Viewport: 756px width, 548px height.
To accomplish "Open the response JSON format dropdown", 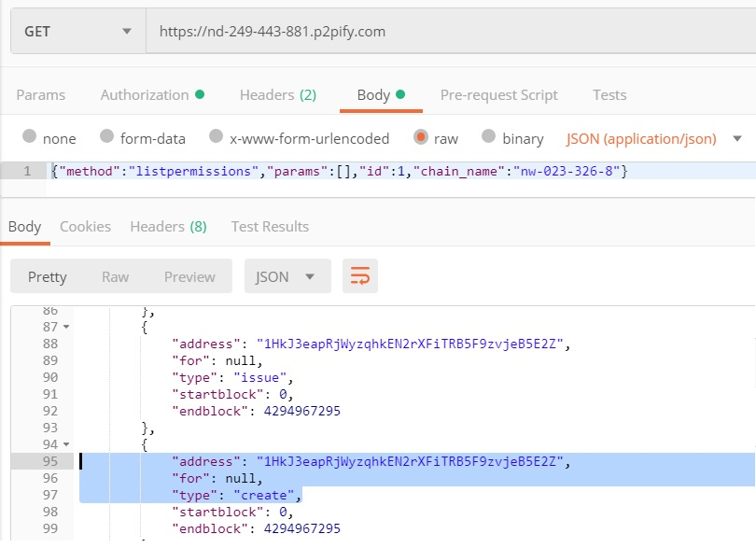I will tap(287, 276).
